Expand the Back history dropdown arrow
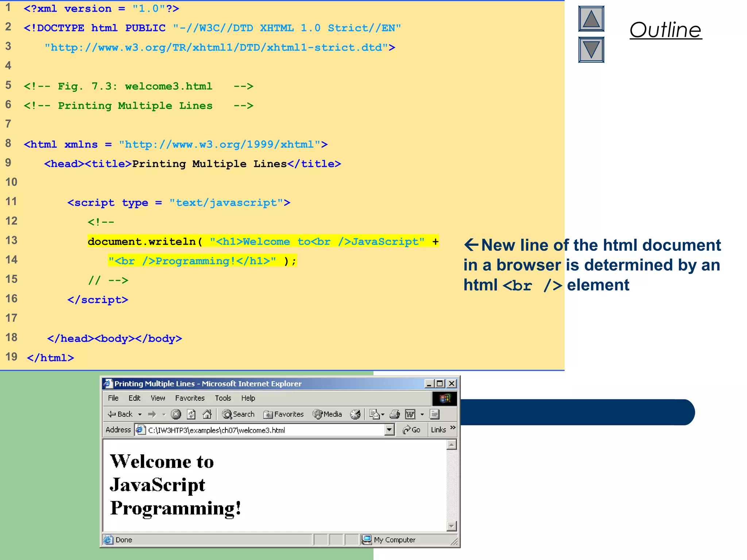 (140, 415)
